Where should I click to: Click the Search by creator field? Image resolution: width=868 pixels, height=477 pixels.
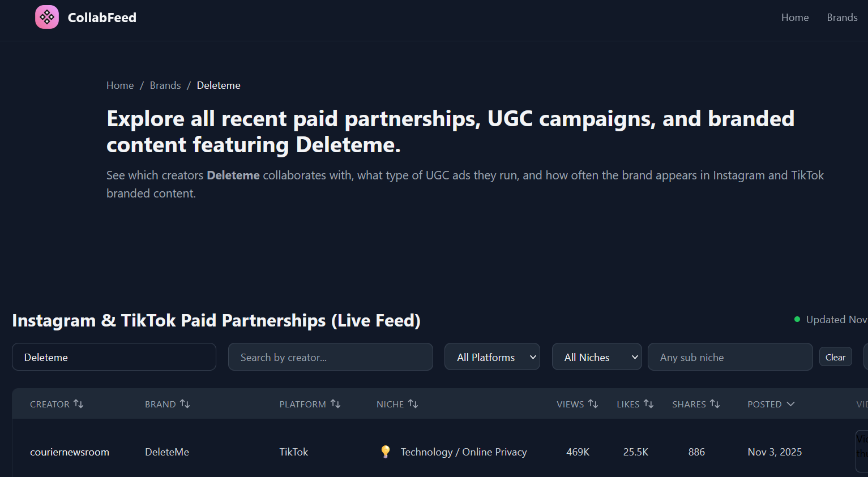tap(330, 356)
